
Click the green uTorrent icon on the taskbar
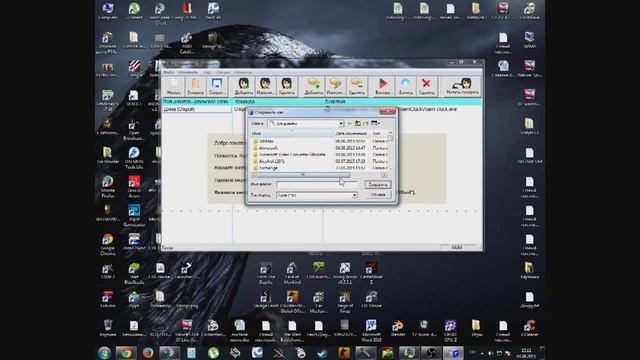(x=213, y=353)
